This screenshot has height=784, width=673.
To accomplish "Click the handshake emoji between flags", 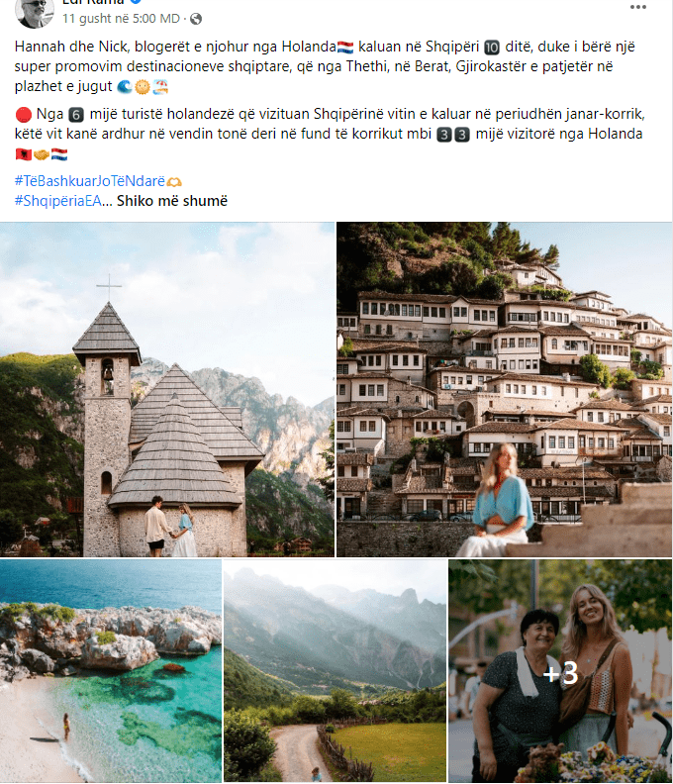I will click(42, 154).
